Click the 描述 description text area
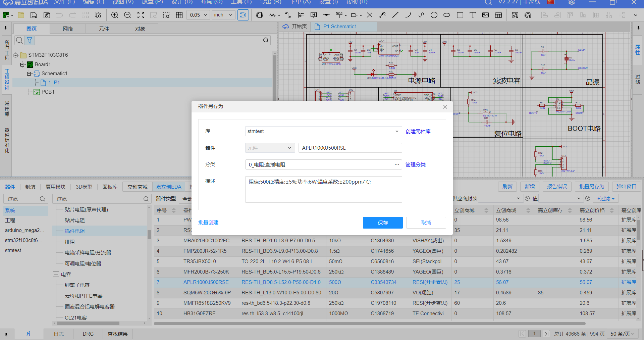Image resolution: width=644 pixels, height=340 pixels. point(323,189)
